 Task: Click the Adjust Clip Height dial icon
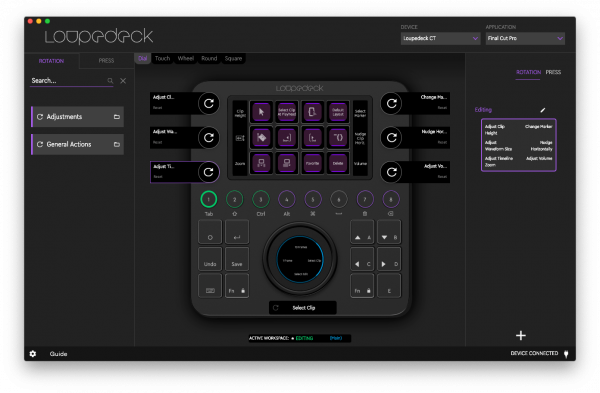tap(209, 103)
